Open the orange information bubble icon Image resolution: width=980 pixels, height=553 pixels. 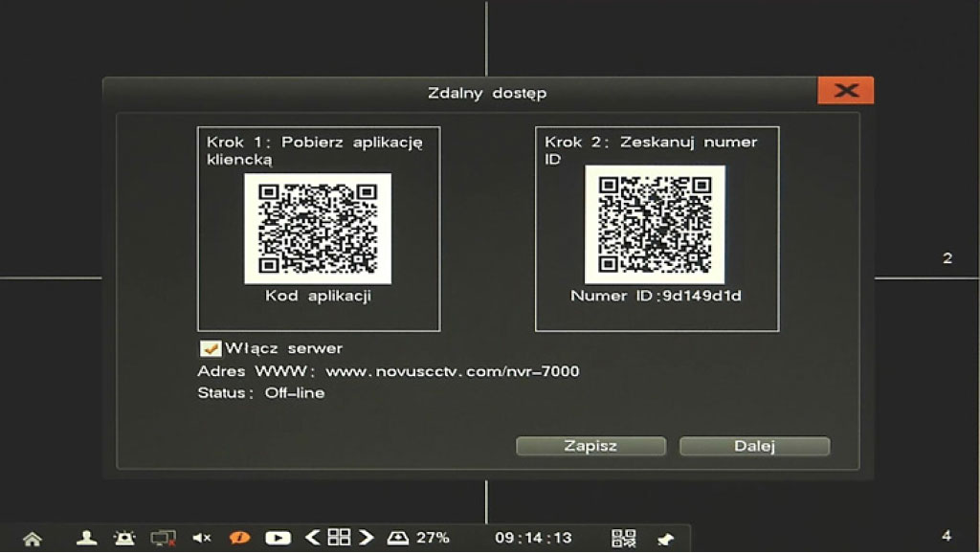[x=239, y=538]
